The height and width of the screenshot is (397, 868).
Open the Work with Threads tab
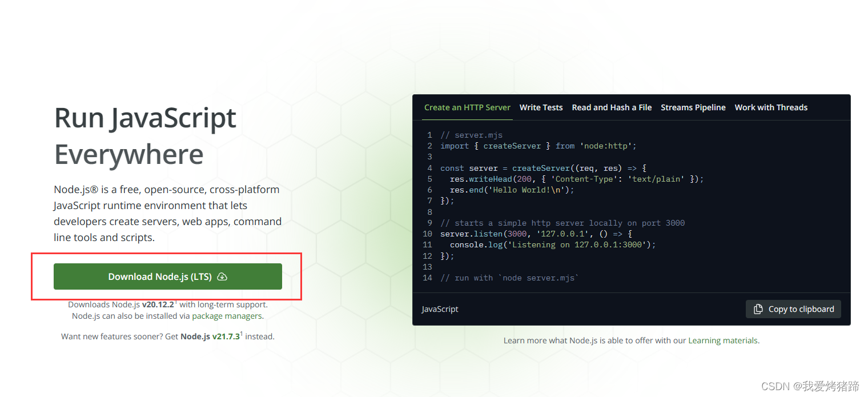(x=771, y=107)
